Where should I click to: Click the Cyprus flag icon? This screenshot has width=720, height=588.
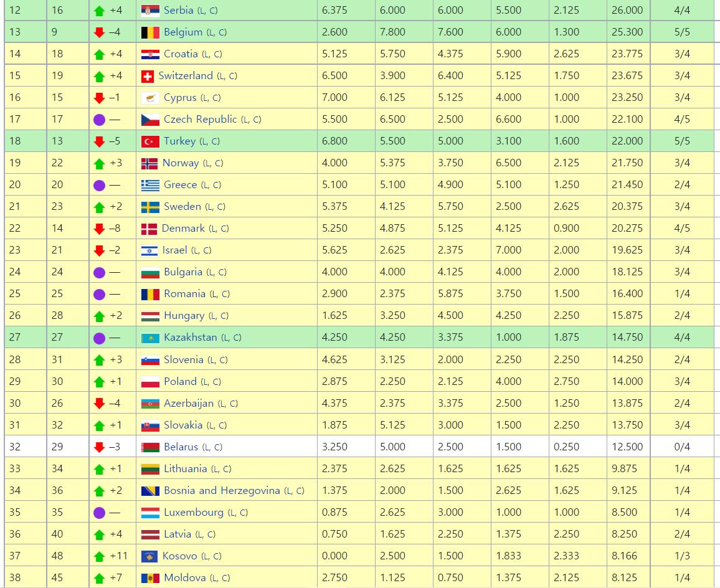(x=150, y=98)
